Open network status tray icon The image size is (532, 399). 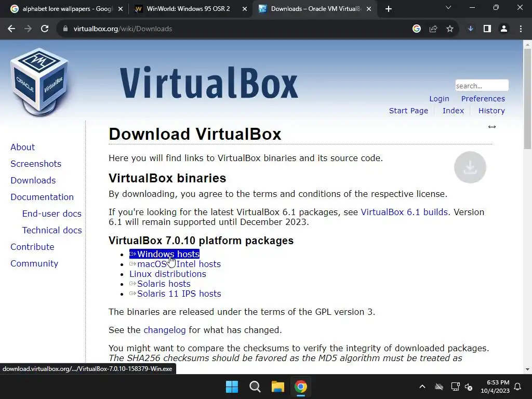[455, 387]
